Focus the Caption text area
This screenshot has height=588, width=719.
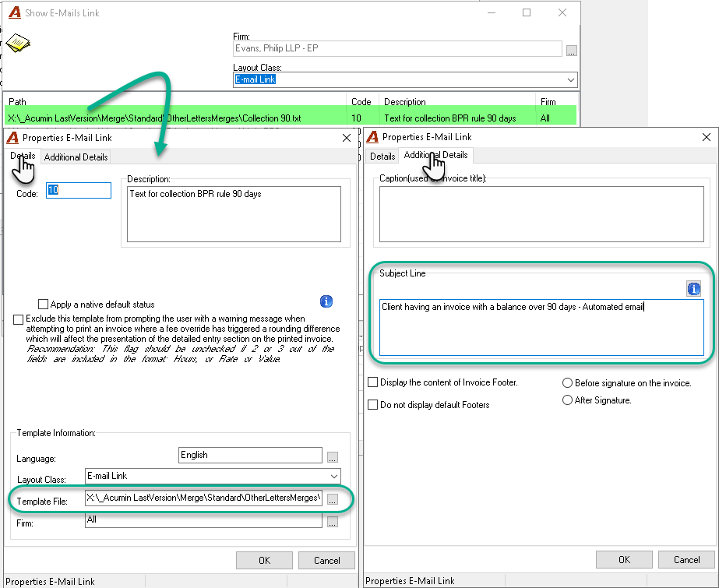click(x=541, y=214)
